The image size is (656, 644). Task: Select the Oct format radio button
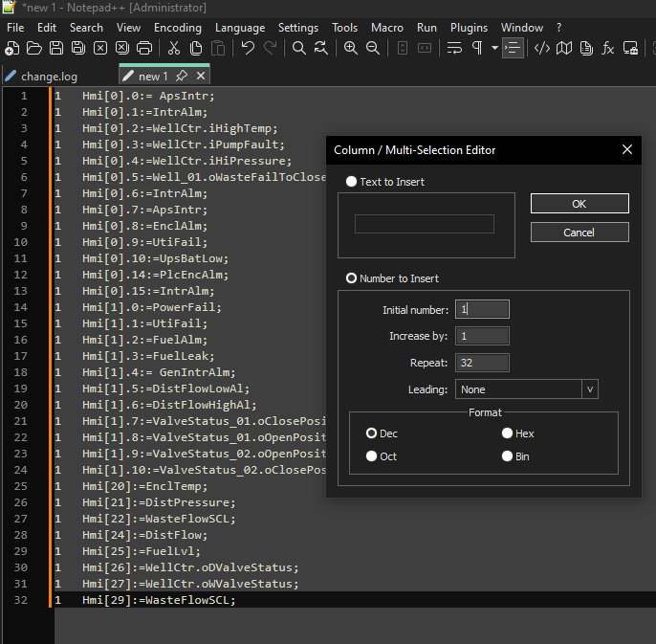[372, 456]
